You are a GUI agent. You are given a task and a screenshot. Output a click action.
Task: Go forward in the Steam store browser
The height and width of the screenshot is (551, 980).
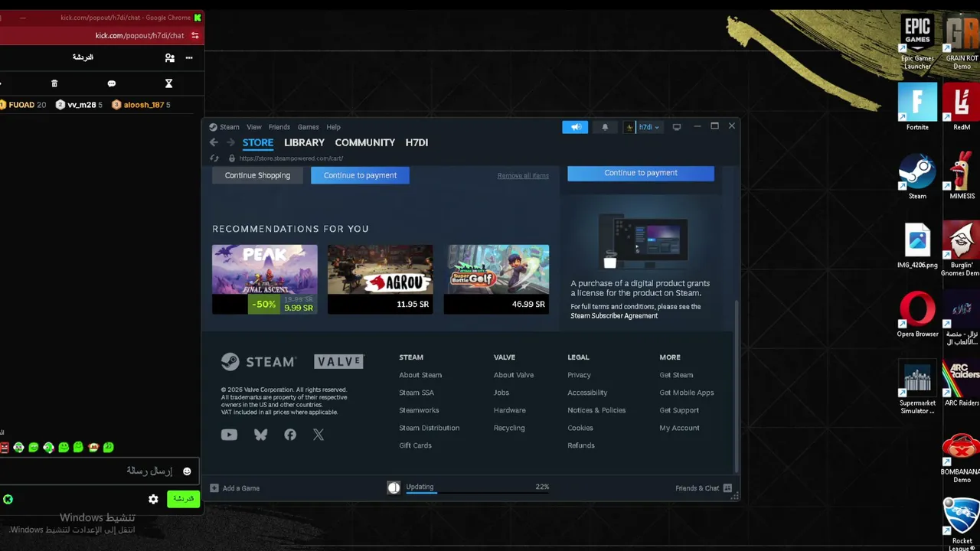230,142
